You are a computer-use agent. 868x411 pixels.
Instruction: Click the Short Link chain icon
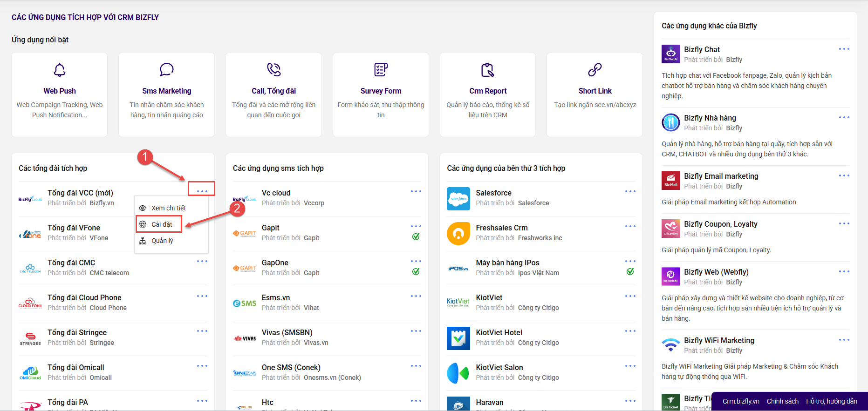595,70
